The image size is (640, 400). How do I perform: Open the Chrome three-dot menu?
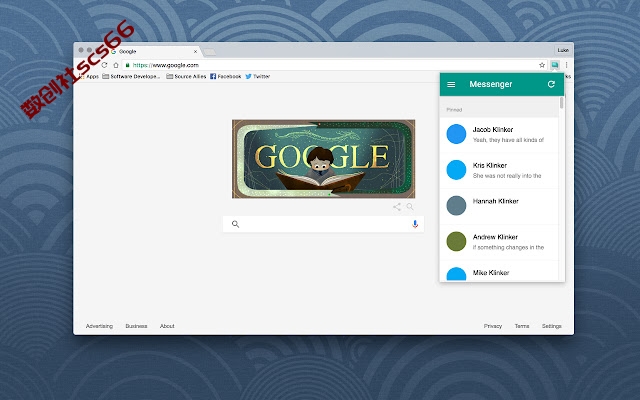click(567, 65)
